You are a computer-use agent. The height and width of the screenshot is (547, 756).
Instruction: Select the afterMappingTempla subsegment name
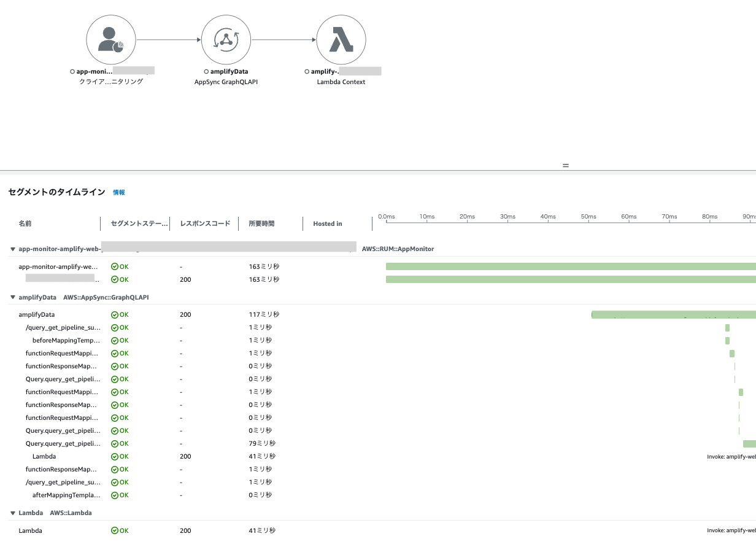point(66,495)
